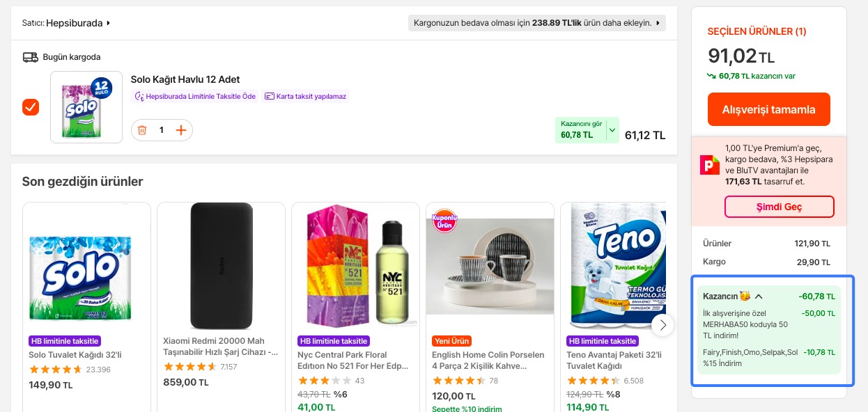Click the Premium logo icon
This screenshot has width=868, height=412.
point(709,164)
